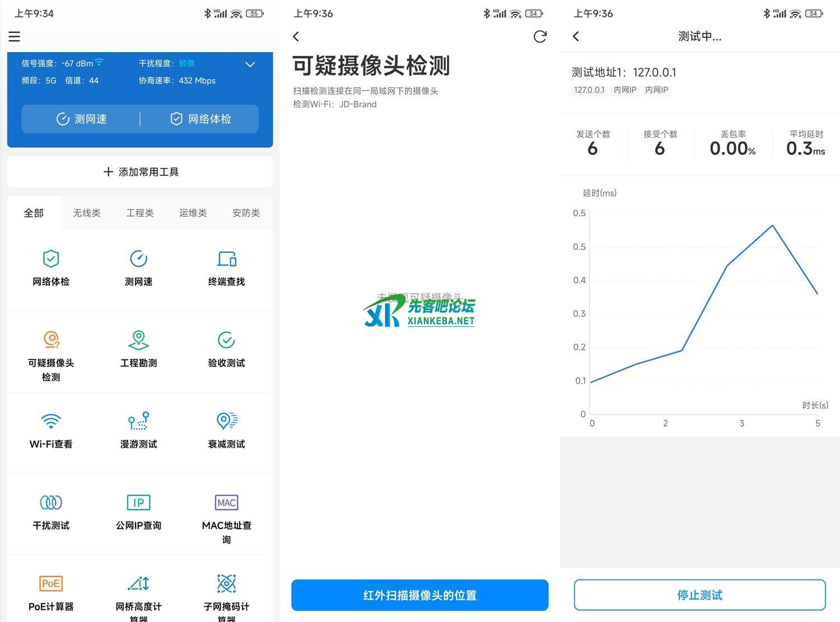Expand the Wi-Fi signal info chevron
Image resolution: width=840 pixels, height=622 pixels.
pyautogui.click(x=250, y=64)
